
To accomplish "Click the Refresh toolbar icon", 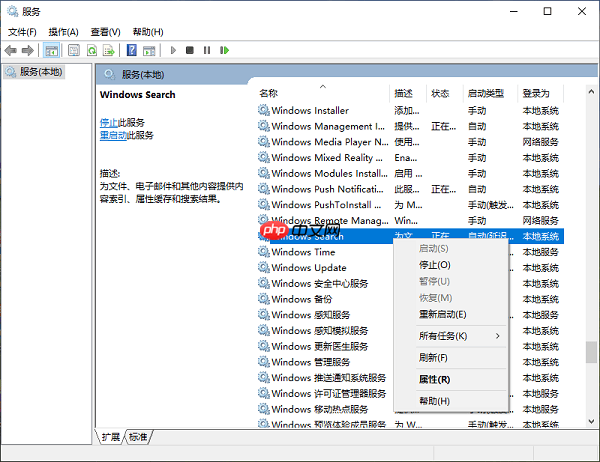I will [x=92, y=50].
